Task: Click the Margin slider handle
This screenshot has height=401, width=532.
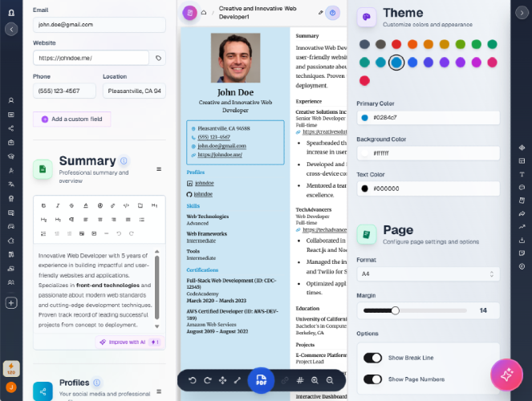Action: click(x=395, y=310)
